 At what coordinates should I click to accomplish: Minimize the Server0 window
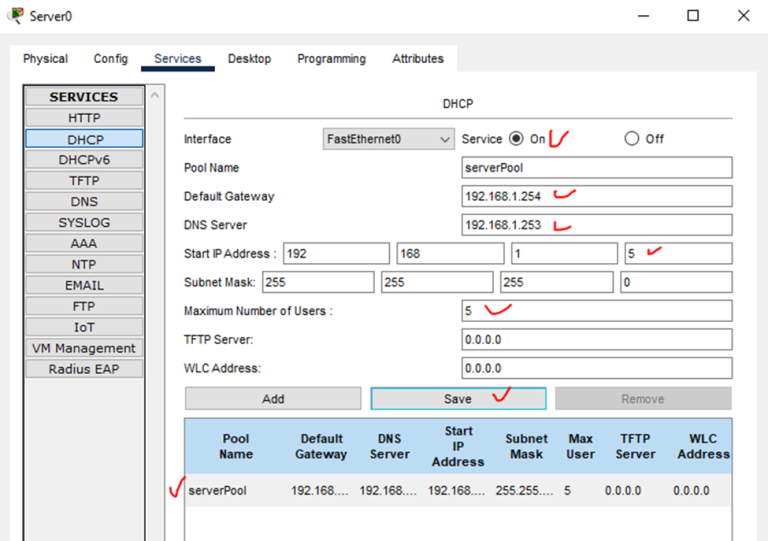pyautogui.click(x=643, y=16)
